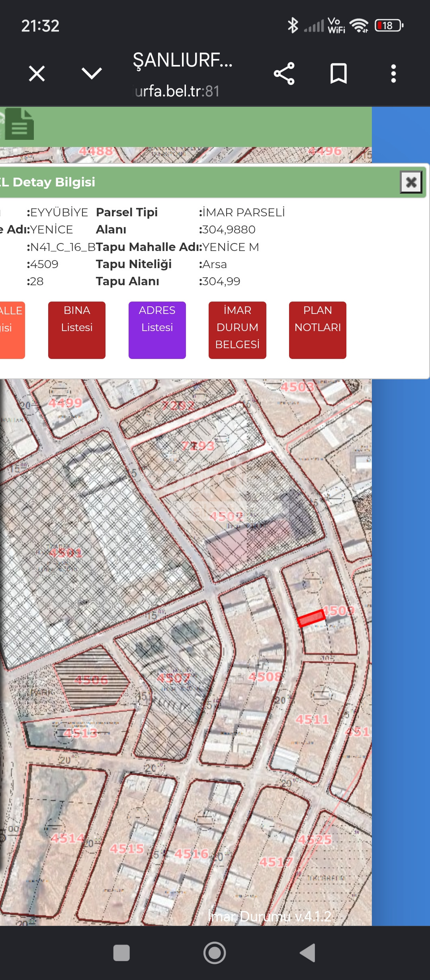Open İMAR DURUM BELGESİ
This screenshot has width=430, height=980.
237,330
